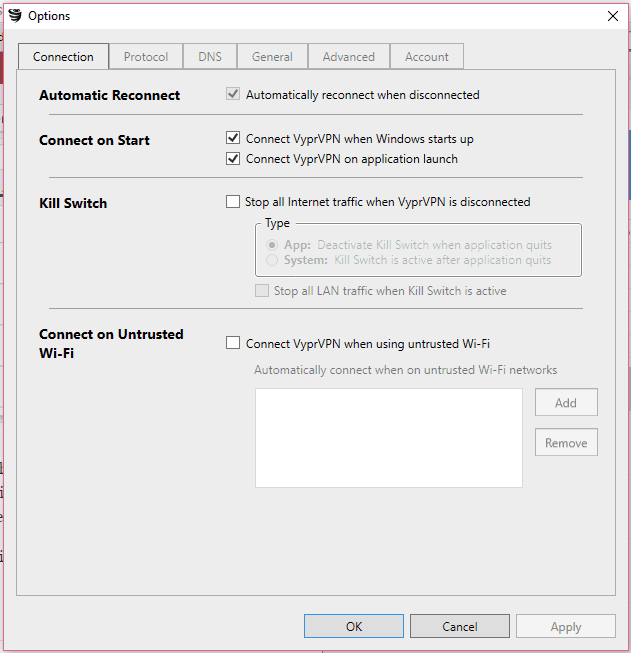Viewport: 631px width, 653px height.
Task: Open the General tab
Action: tap(272, 57)
